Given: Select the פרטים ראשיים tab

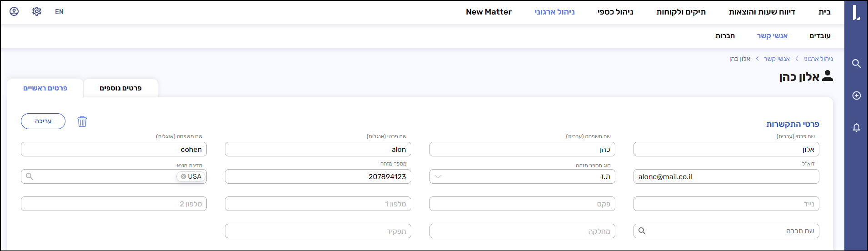Looking at the screenshot, I should click(x=45, y=88).
